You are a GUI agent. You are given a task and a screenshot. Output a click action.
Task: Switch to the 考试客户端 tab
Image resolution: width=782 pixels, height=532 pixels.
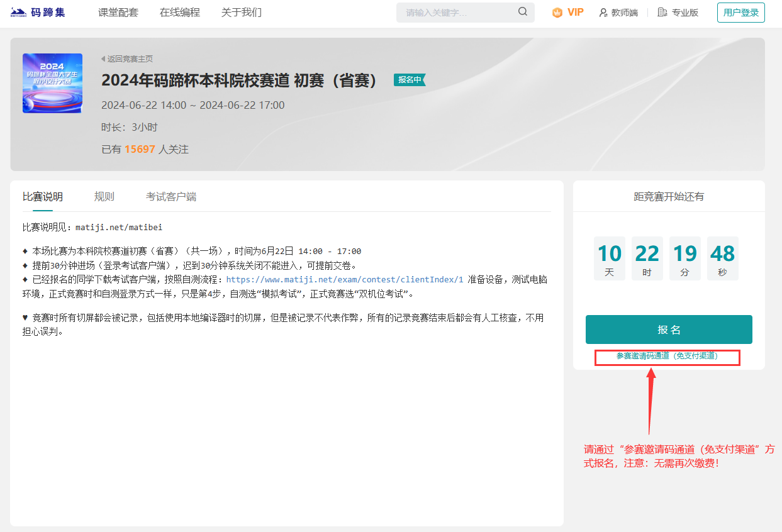[x=171, y=197]
